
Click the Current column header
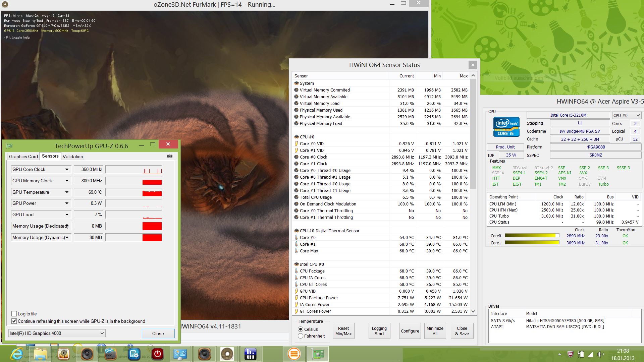pyautogui.click(x=402, y=76)
